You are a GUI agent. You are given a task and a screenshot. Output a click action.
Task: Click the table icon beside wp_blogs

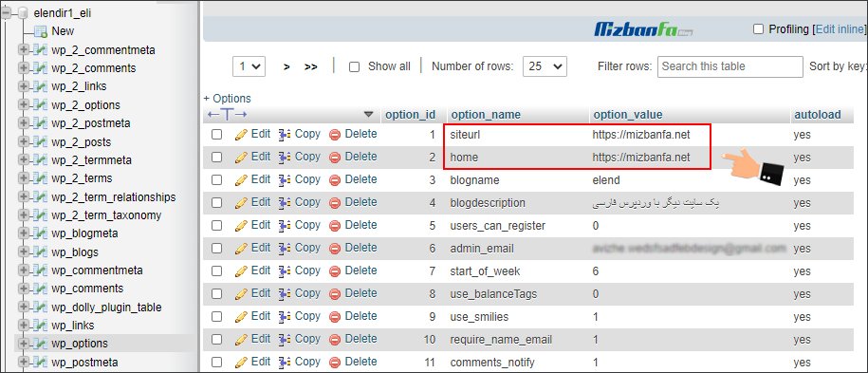pos(40,252)
